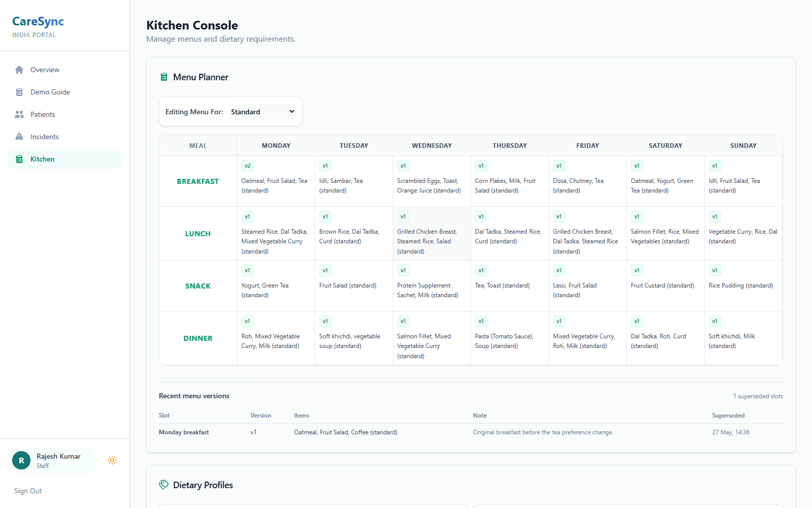Open the Editing Menu For dropdown
The height and width of the screenshot is (508, 812).
(262, 112)
